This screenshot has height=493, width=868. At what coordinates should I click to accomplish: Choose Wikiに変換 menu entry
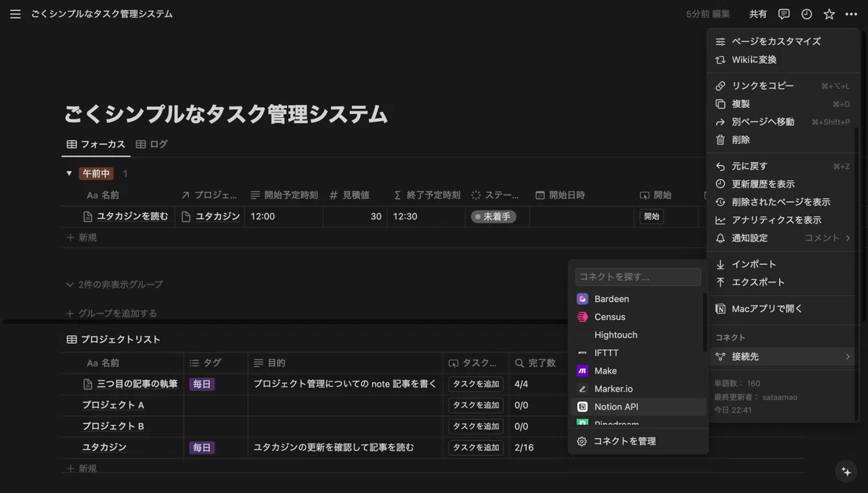(783, 60)
